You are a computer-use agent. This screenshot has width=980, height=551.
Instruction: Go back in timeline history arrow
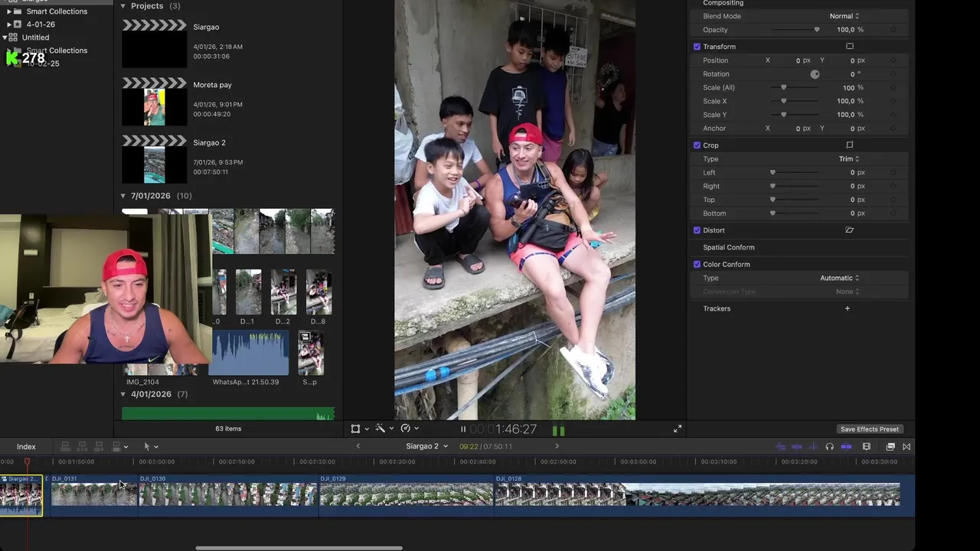click(358, 446)
